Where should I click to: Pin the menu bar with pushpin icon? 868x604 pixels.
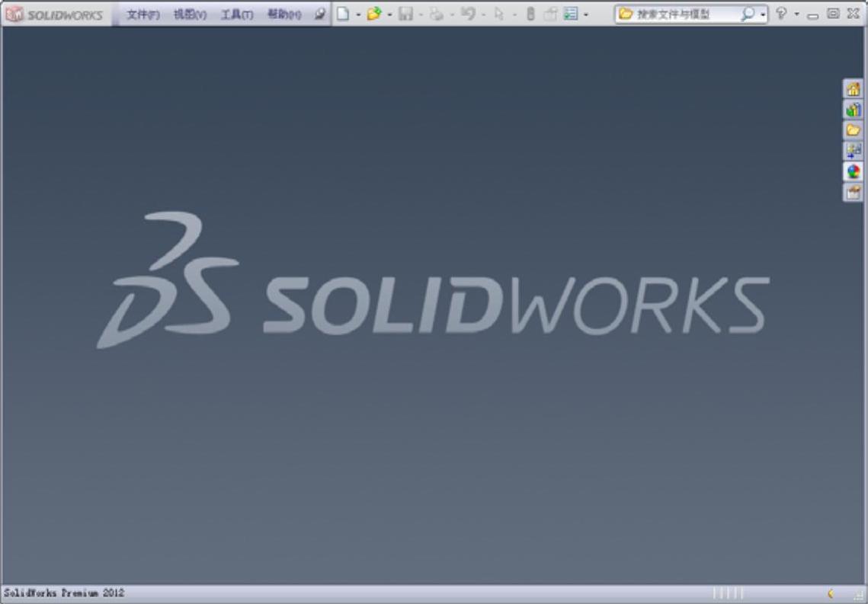pyautogui.click(x=319, y=14)
